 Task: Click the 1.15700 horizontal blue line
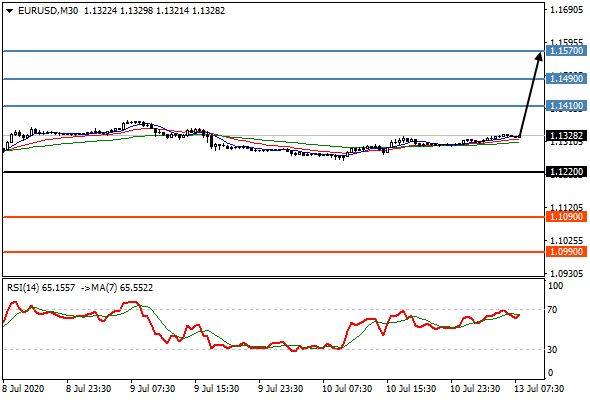(274, 51)
